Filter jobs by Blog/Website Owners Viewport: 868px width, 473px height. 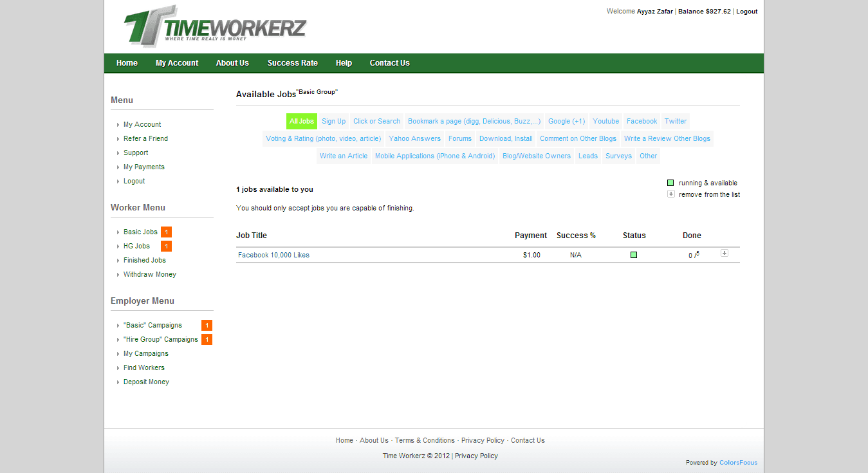(537, 156)
